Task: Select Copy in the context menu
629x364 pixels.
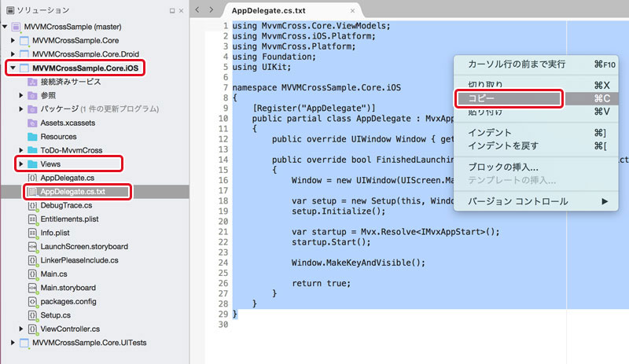Action: pos(536,98)
